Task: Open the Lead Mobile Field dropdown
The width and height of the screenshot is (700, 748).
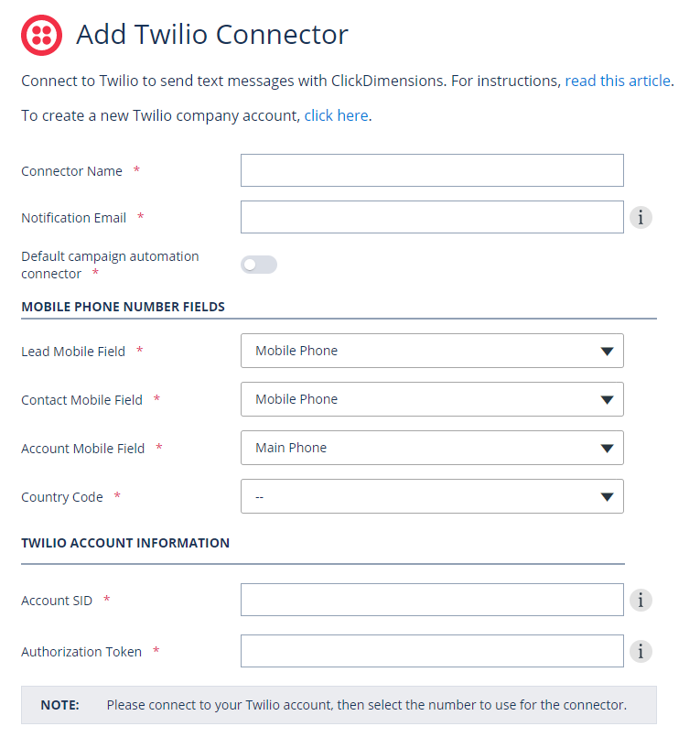Action: (x=432, y=351)
